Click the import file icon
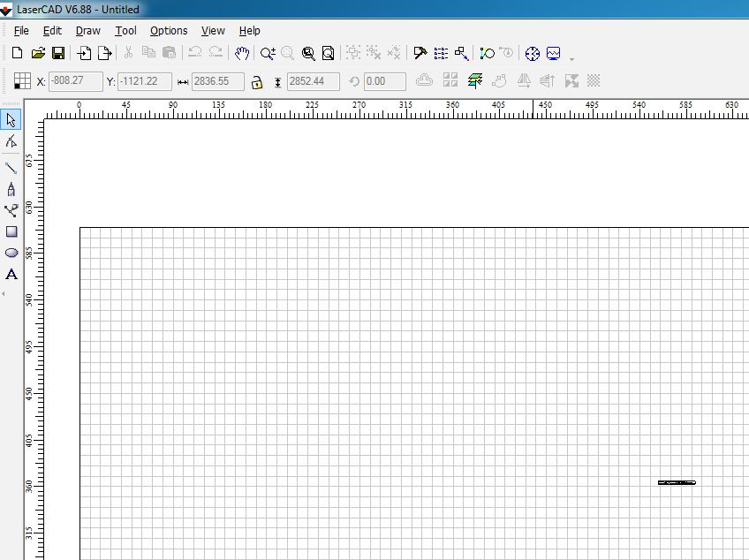Image resolution: width=749 pixels, height=560 pixels. pyautogui.click(x=84, y=54)
